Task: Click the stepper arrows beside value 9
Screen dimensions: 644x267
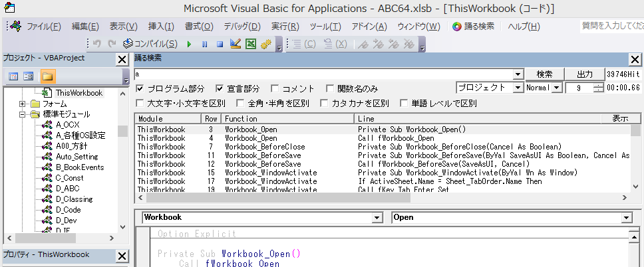Action: coord(598,88)
